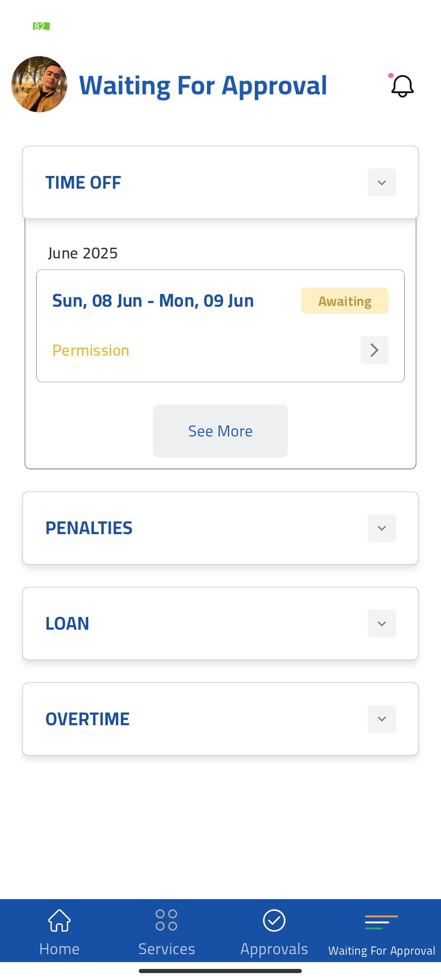Screen dimensions: 441x980
Task: Collapse the TIME OFF section
Action: (x=381, y=183)
